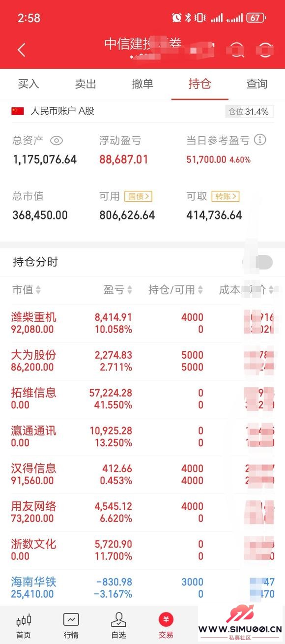Switch to 查询 tab
Image resolution: width=285 pixels, height=644 pixels.
[256, 84]
